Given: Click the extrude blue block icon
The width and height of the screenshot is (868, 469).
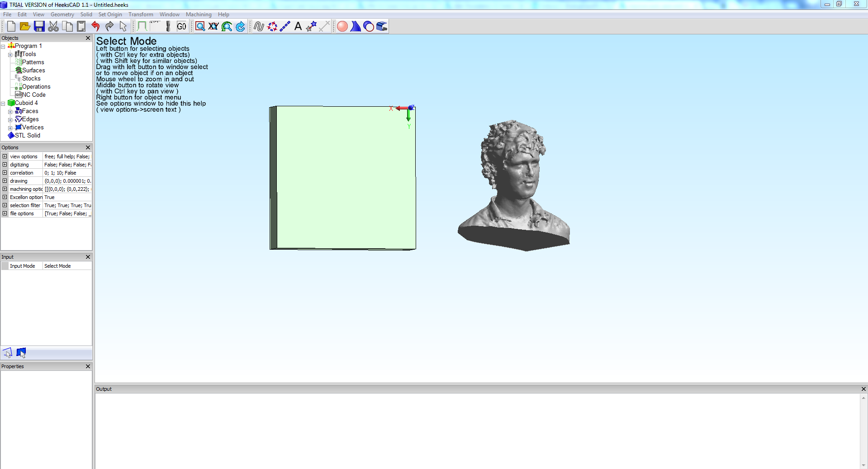Looking at the screenshot, I should (382, 27).
